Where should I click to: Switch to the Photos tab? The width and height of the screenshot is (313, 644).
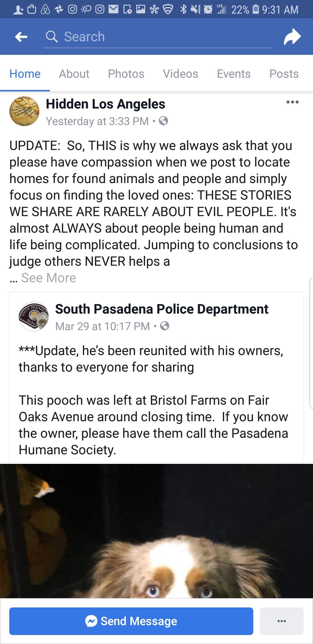pos(126,74)
